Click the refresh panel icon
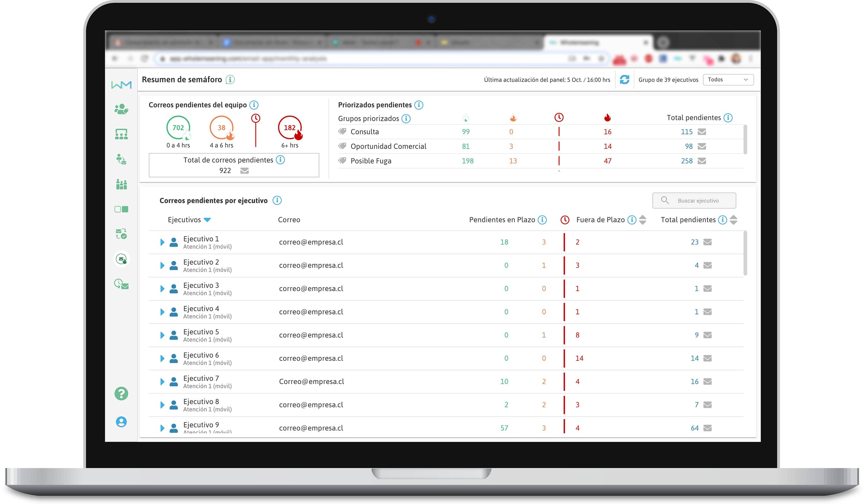This screenshot has height=504, width=863. [624, 80]
